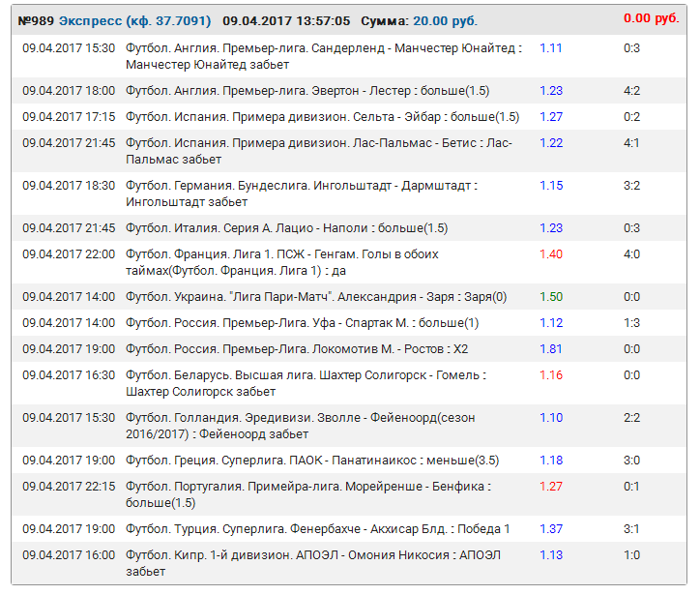Select the bet number №989
700x595 pixels.
pyautogui.click(x=36, y=21)
